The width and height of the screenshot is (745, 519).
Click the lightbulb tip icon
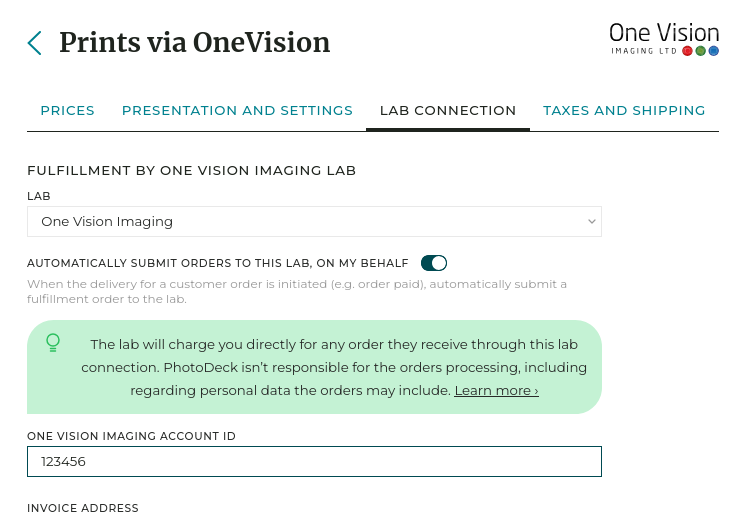click(53, 343)
